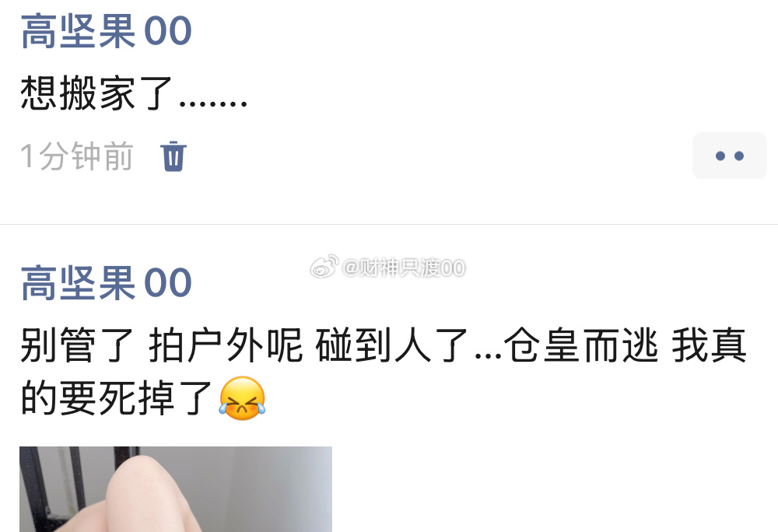Open the two-dot more options button
778x532 pixels.
pos(730,156)
